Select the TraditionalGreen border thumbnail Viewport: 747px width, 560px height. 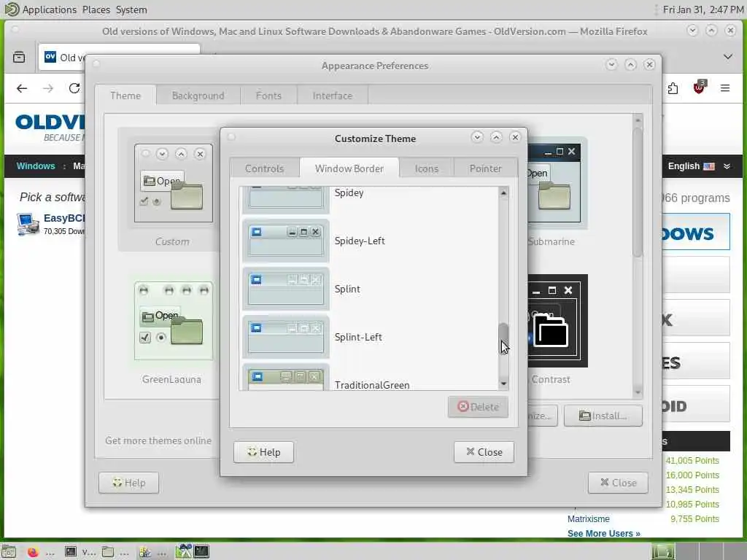click(x=286, y=377)
